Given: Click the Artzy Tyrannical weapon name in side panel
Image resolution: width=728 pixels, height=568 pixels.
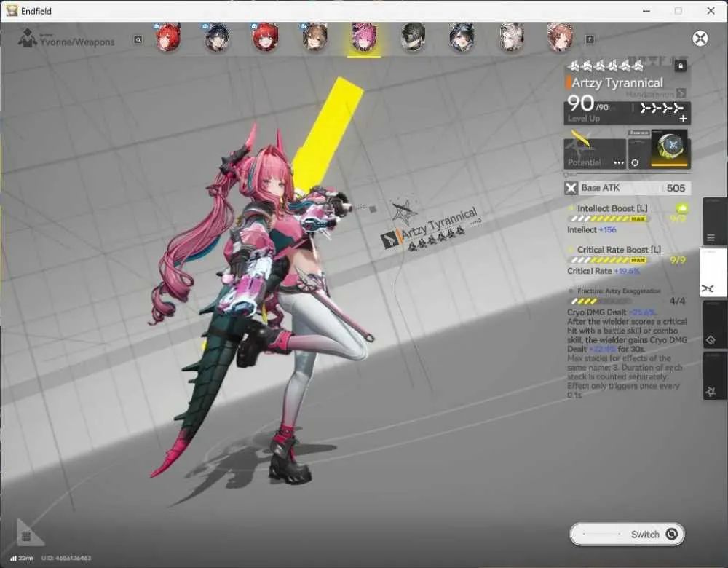Looking at the screenshot, I should (x=617, y=83).
